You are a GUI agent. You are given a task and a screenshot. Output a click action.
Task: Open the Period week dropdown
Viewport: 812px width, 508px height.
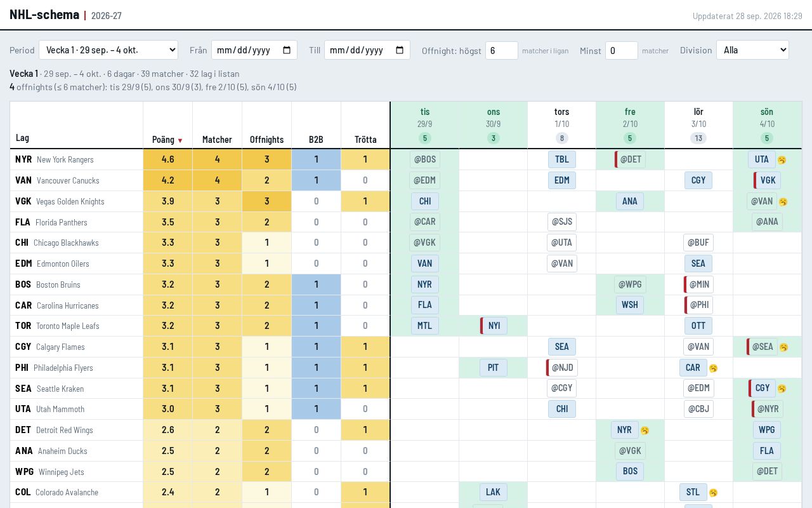108,50
